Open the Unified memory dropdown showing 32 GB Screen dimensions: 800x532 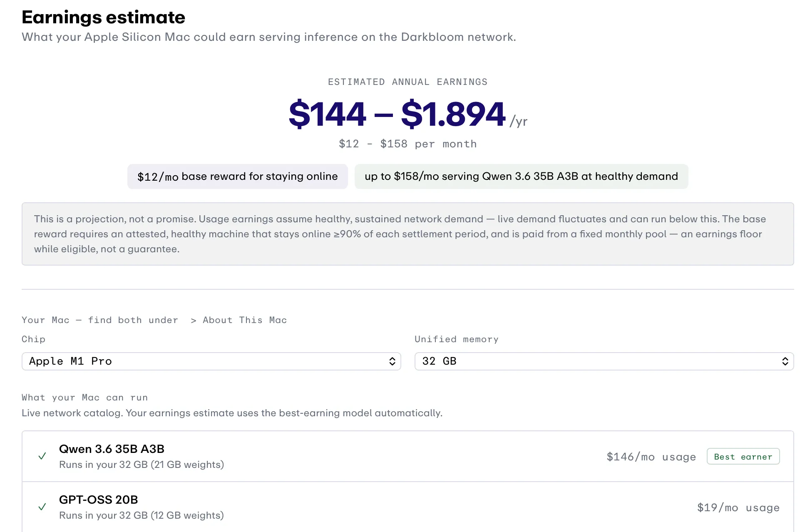click(604, 361)
